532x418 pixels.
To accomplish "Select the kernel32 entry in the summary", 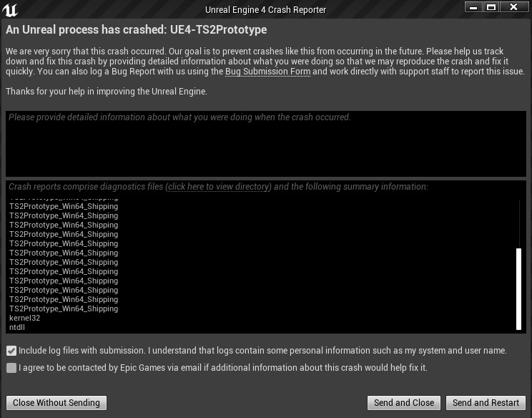I will point(25,318).
